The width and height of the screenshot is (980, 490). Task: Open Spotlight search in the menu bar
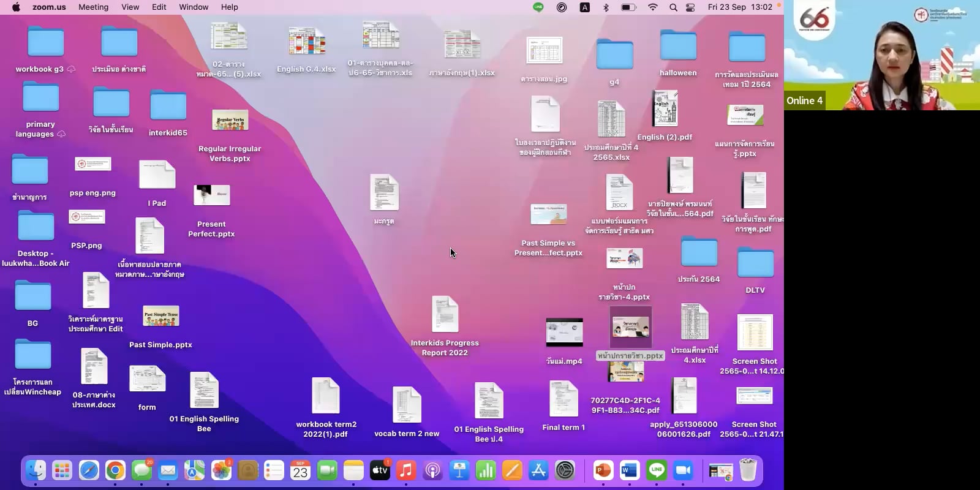673,7
